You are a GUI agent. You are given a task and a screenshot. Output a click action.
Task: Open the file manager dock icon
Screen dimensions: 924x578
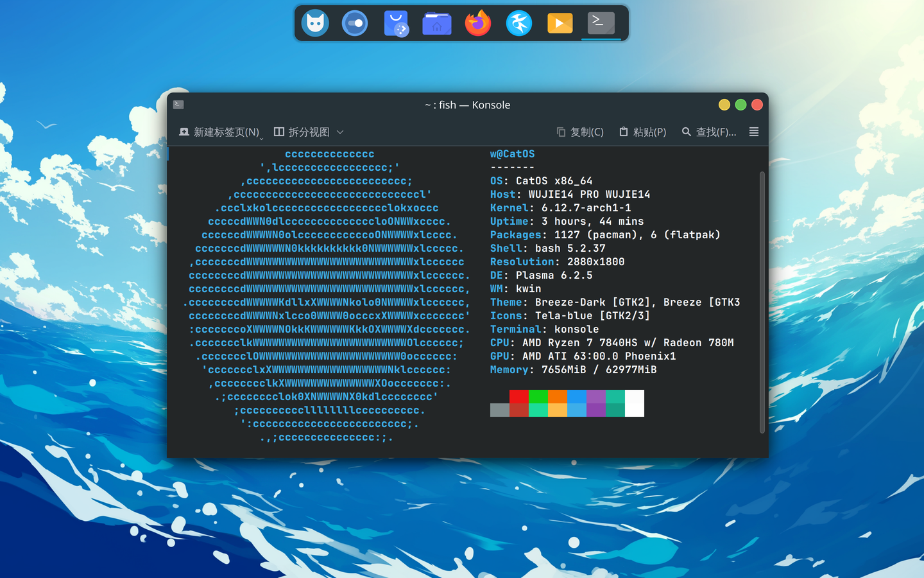click(437, 23)
